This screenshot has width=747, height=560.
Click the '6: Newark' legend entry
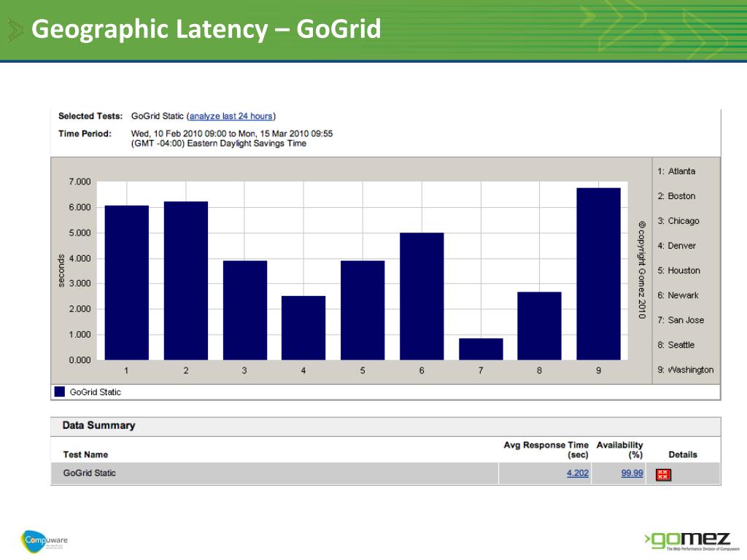[x=678, y=295]
